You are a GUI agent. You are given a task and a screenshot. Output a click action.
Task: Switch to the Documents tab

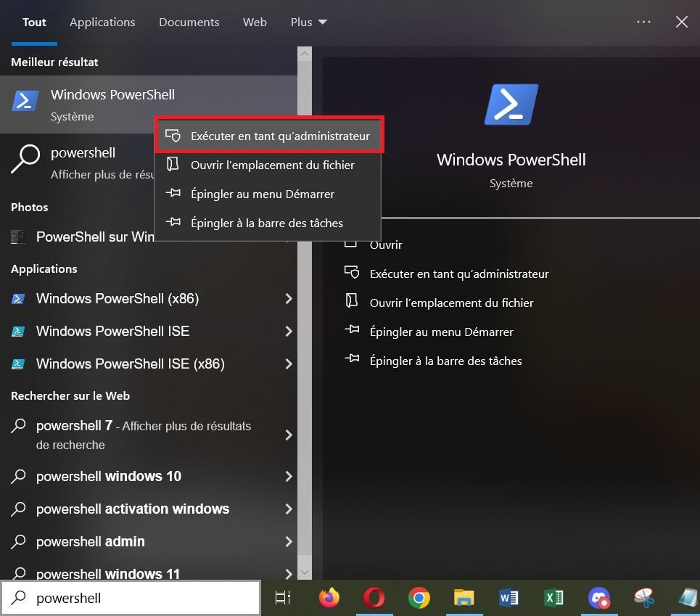pyautogui.click(x=189, y=22)
